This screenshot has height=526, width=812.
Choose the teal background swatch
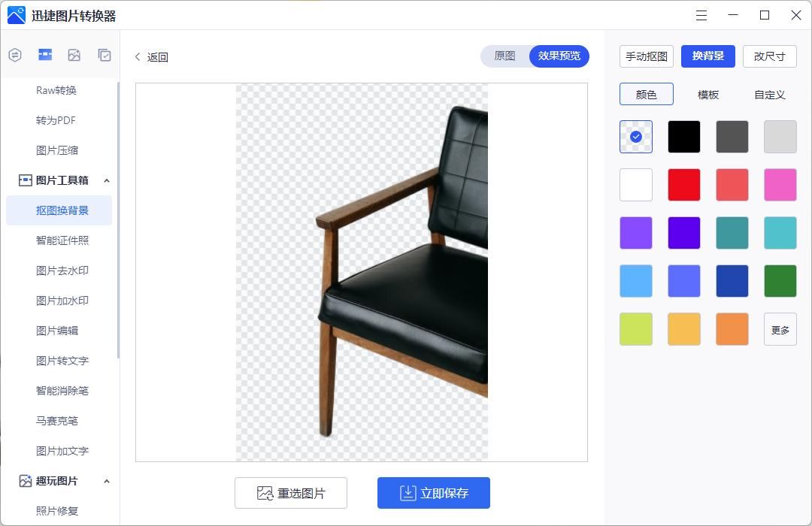point(732,233)
